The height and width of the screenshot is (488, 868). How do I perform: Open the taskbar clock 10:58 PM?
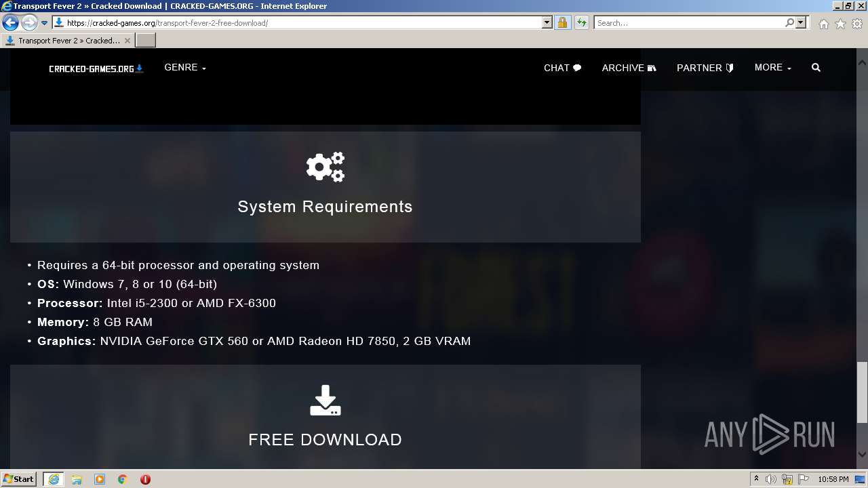833,479
